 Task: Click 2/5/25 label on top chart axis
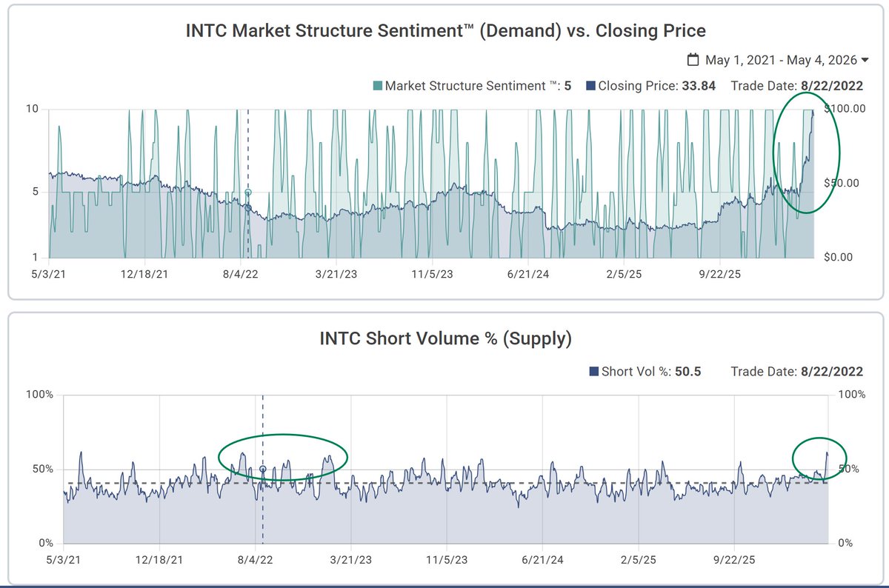click(x=623, y=273)
